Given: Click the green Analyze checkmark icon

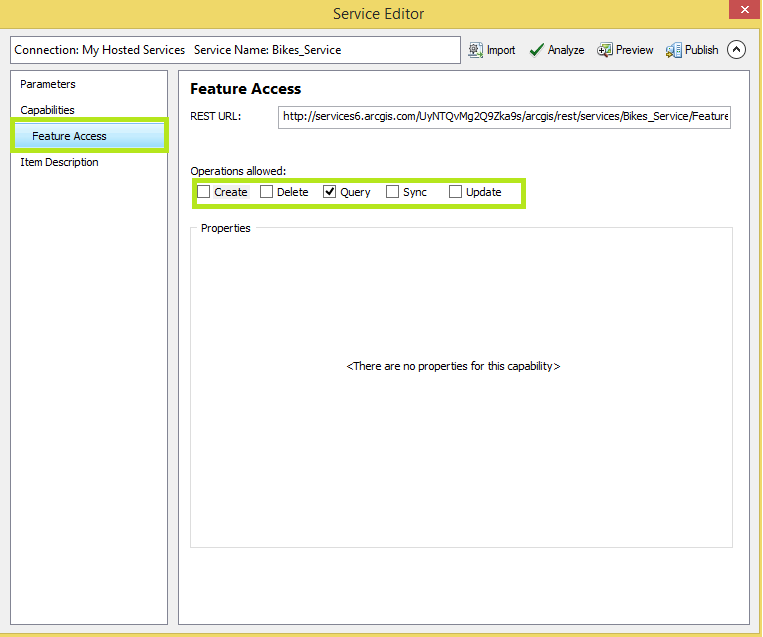Looking at the screenshot, I should (x=537, y=50).
